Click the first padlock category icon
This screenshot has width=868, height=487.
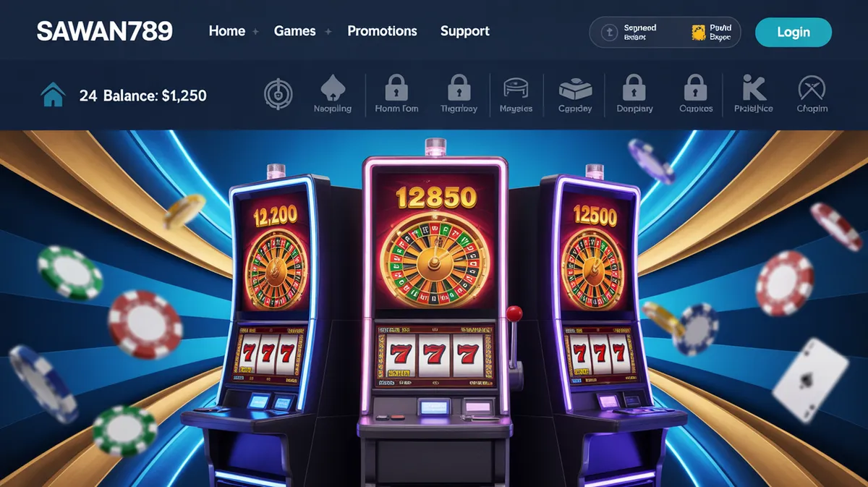pos(396,88)
